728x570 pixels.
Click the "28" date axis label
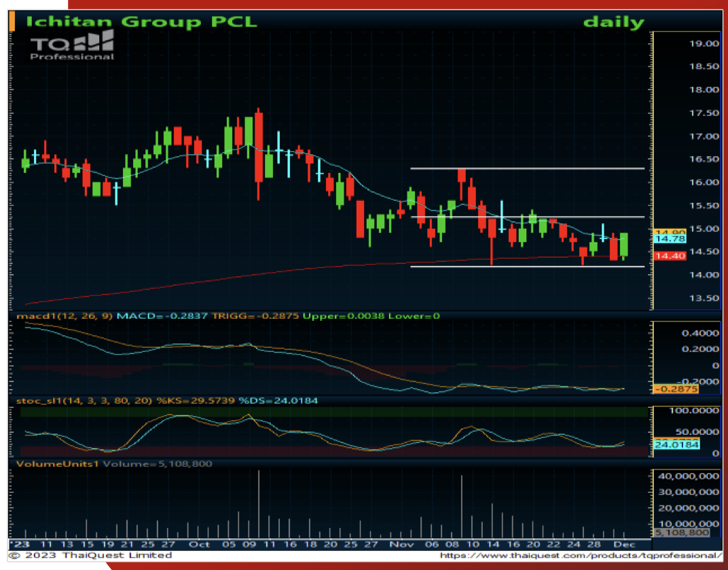point(594,544)
